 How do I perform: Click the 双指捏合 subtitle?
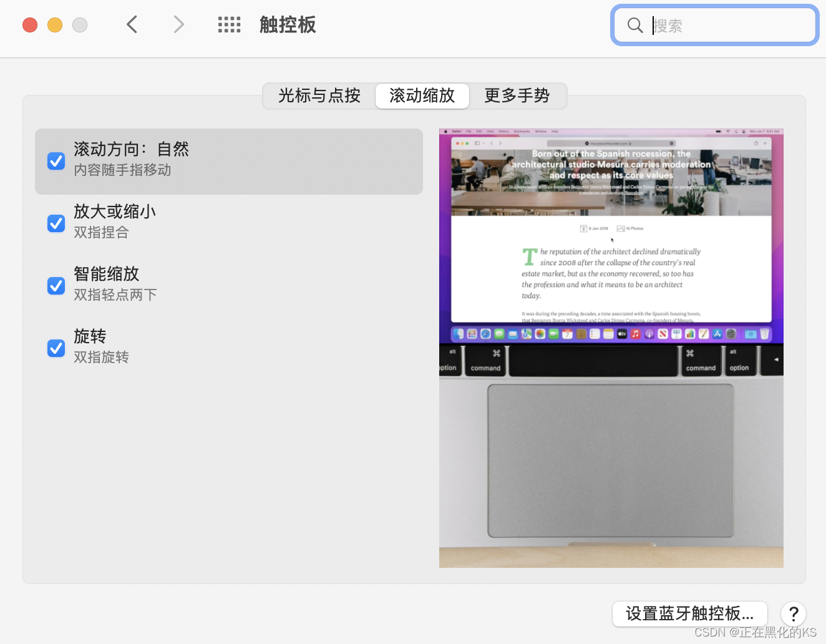(x=101, y=233)
